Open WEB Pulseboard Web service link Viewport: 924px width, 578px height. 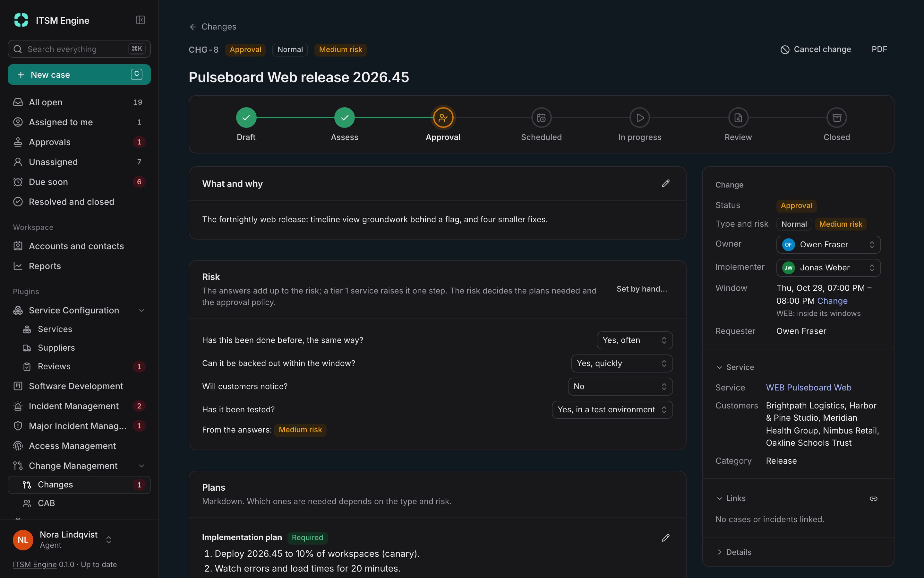808,388
